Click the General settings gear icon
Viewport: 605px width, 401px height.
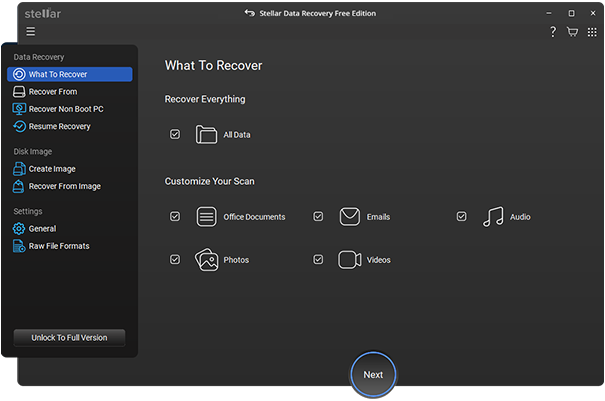click(x=19, y=228)
